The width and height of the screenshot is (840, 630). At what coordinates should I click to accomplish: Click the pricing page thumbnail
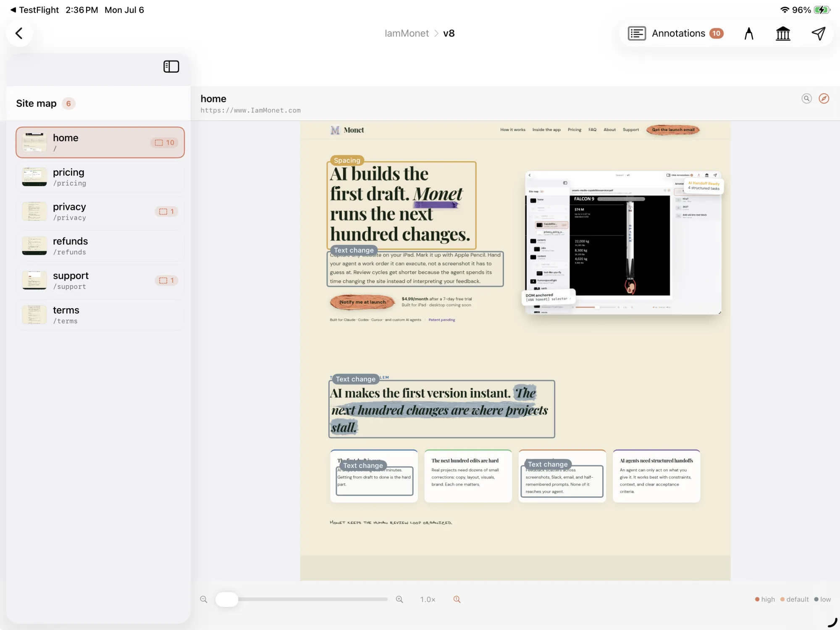click(x=34, y=177)
